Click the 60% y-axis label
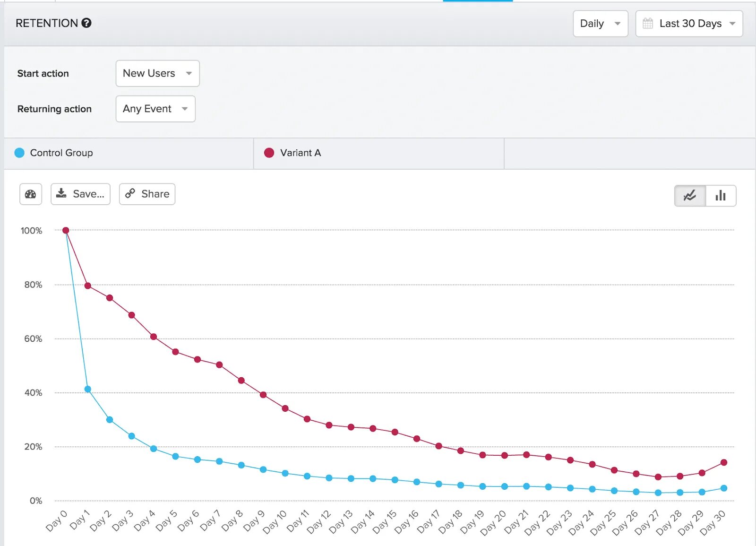Image resolution: width=756 pixels, height=546 pixels. click(x=33, y=338)
